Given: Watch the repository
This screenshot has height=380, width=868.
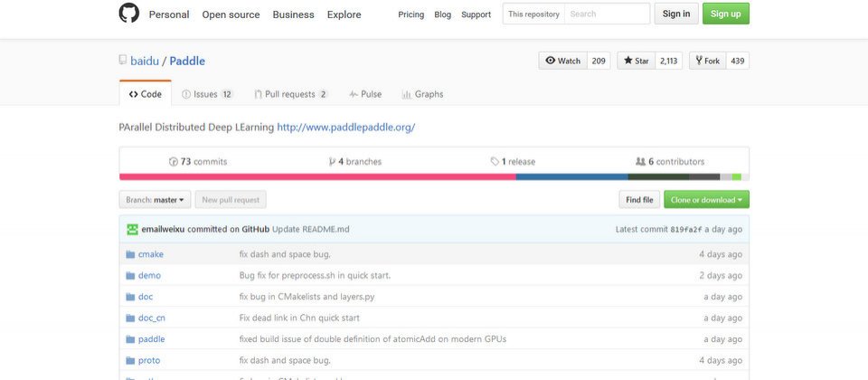Looking at the screenshot, I should 563,61.
